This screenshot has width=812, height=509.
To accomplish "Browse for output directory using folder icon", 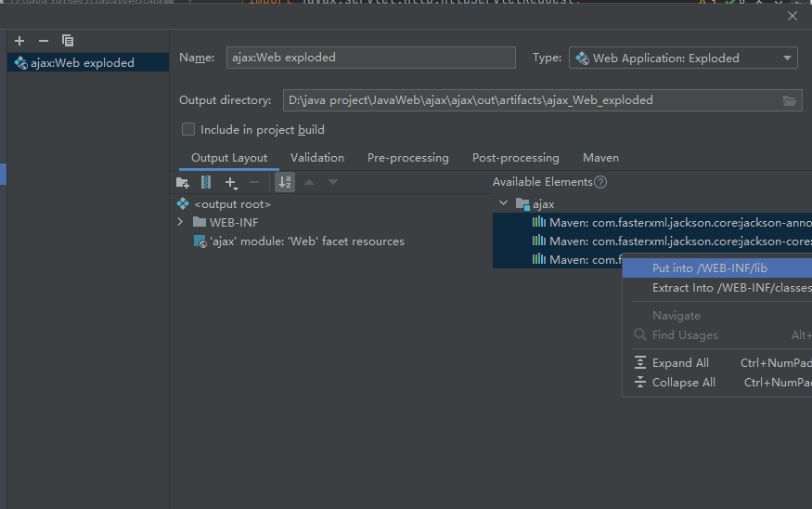I will coord(790,100).
